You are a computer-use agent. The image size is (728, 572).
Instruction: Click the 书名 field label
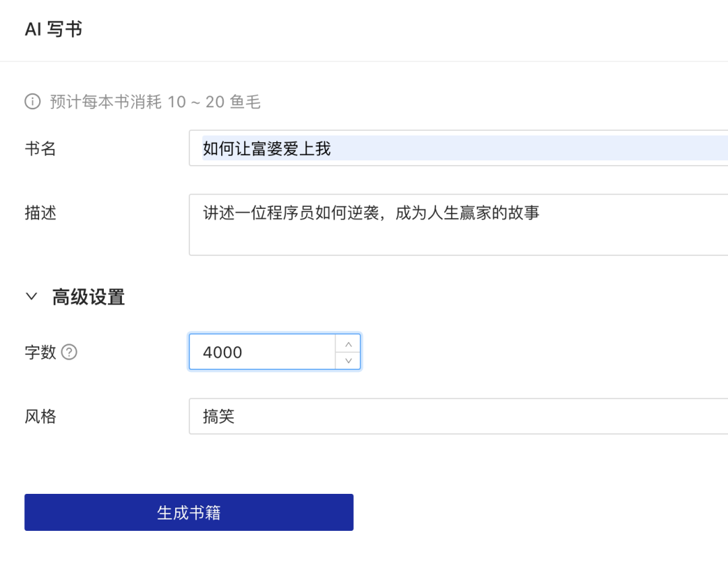[x=40, y=149]
